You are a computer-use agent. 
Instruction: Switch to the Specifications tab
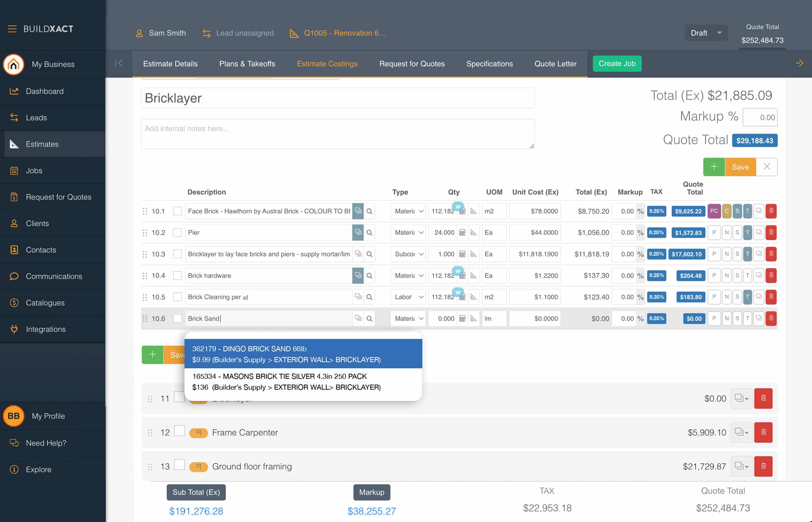pyautogui.click(x=489, y=63)
